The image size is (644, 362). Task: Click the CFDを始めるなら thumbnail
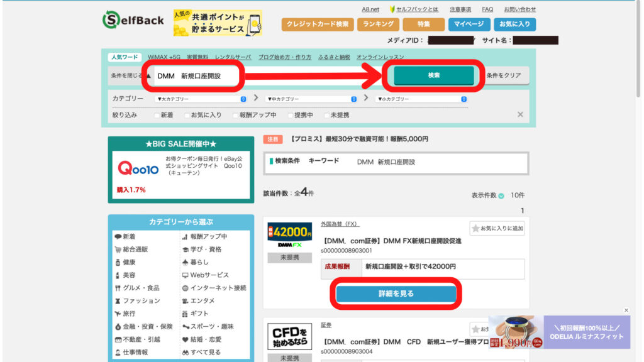pos(289,337)
